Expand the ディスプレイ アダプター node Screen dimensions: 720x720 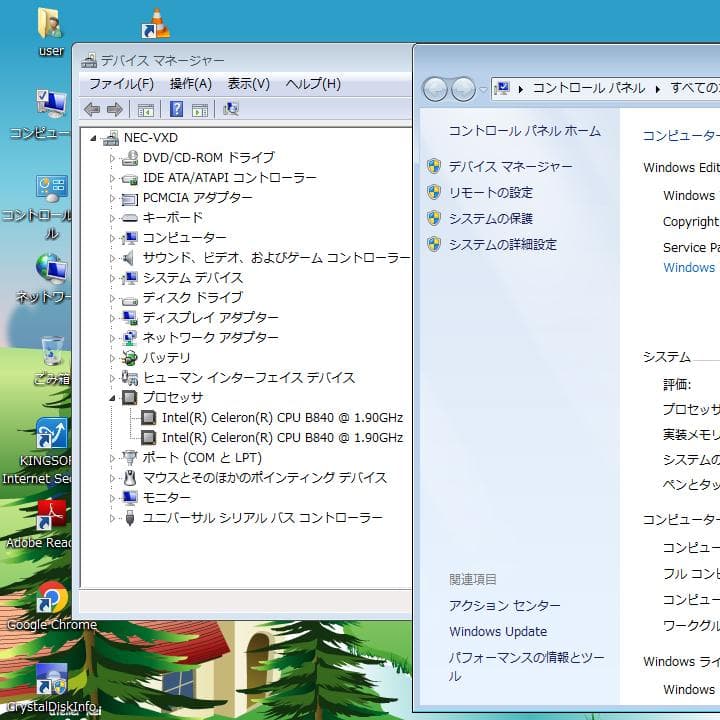pos(112,318)
